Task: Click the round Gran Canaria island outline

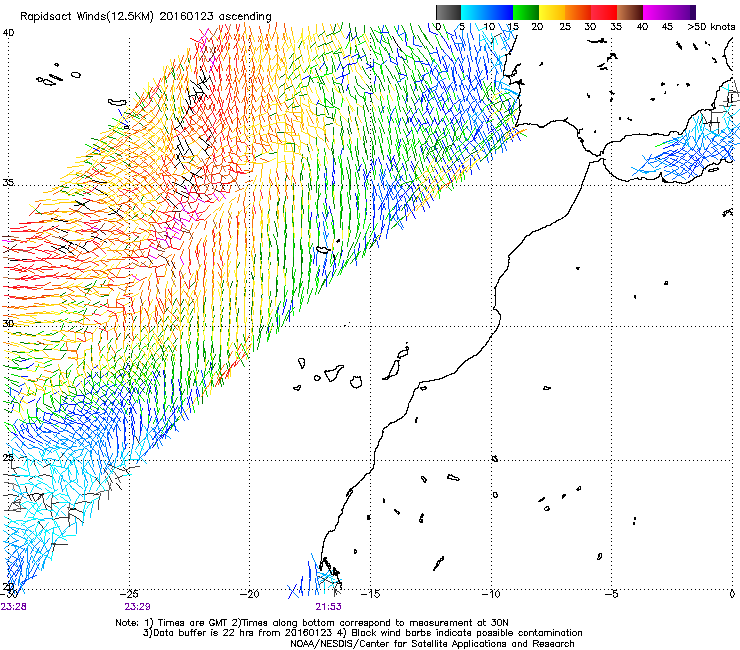Action: point(356,382)
